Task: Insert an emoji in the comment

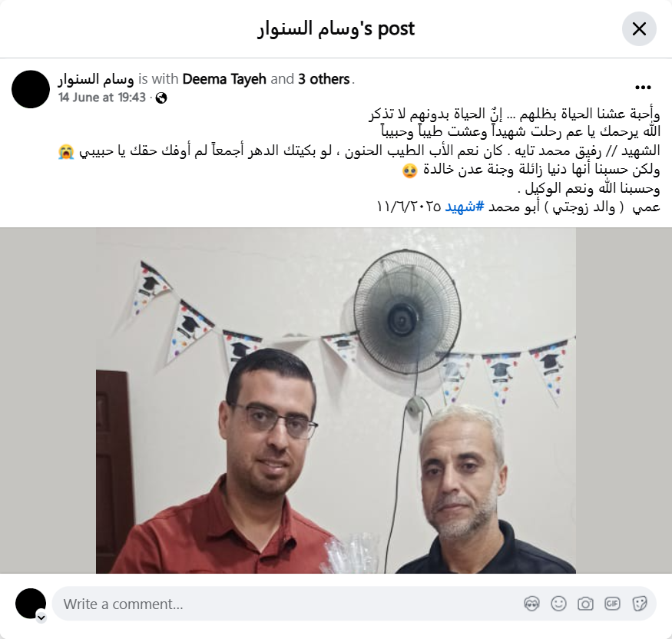Action: tap(558, 604)
